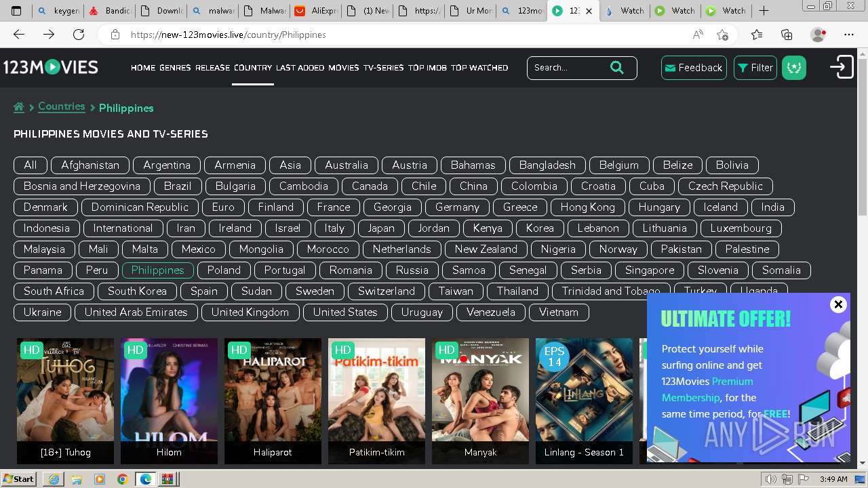
Task: Select the South Korea country tag
Action: click(137, 291)
